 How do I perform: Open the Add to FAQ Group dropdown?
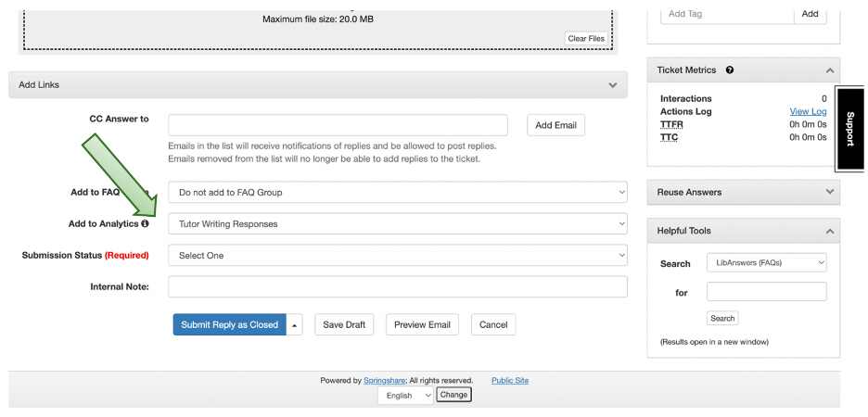pyautogui.click(x=397, y=193)
